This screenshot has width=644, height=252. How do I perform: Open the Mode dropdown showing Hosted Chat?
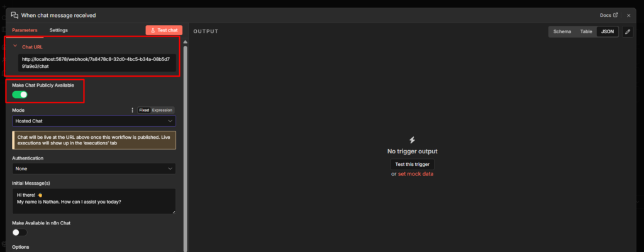pos(94,121)
